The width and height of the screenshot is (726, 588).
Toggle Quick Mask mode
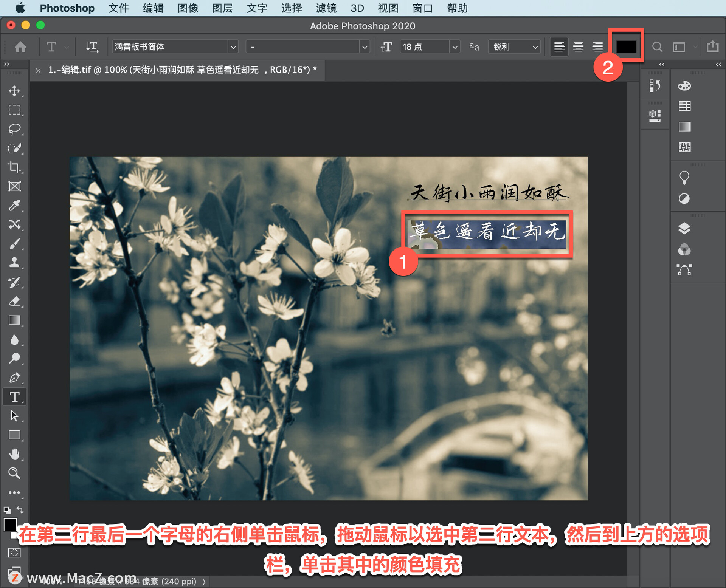coord(14,553)
